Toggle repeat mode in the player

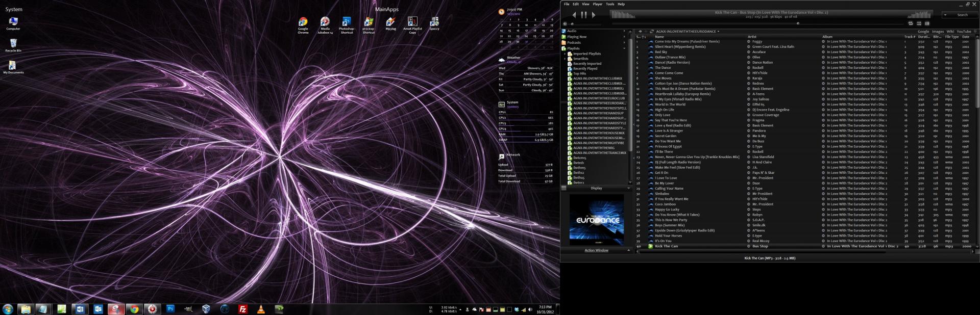coord(910,23)
